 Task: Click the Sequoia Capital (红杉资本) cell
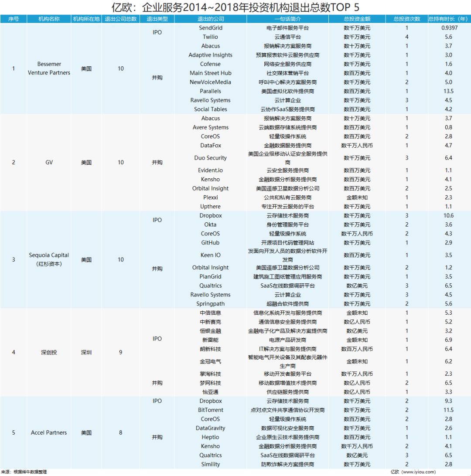pyautogui.click(x=49, y=259)
